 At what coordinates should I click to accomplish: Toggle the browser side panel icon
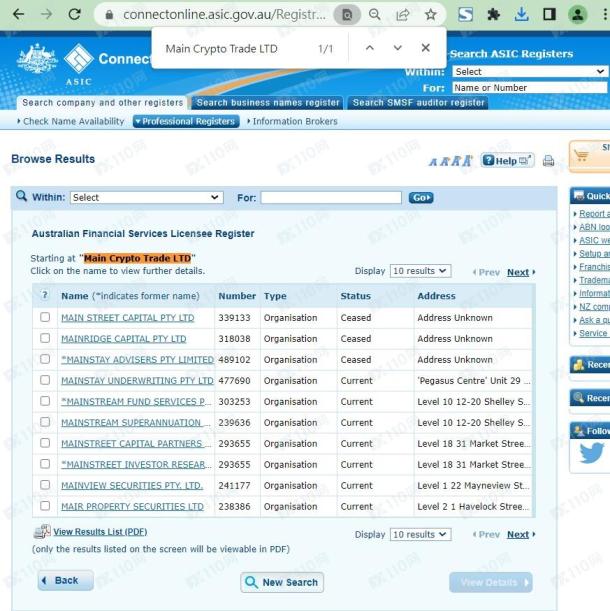[x=550, y=15]
